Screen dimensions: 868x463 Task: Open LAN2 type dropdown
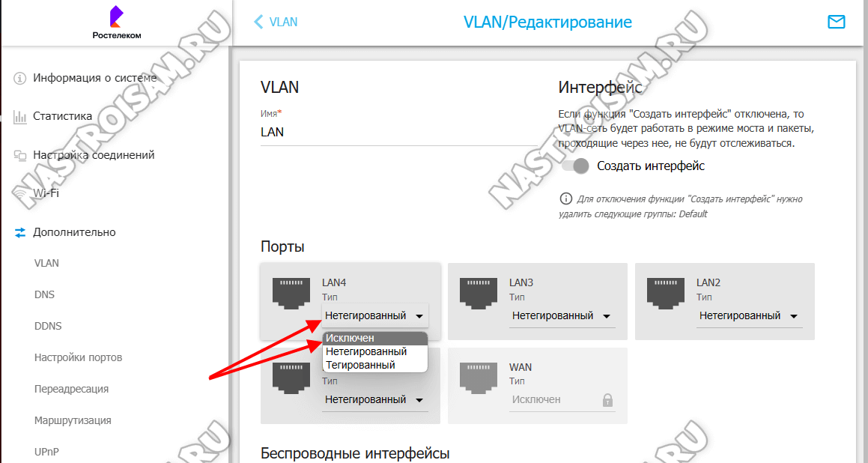749,315
